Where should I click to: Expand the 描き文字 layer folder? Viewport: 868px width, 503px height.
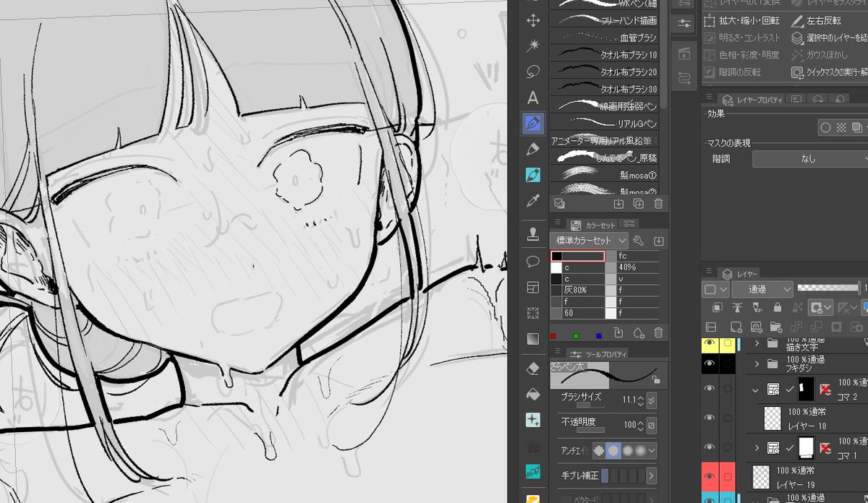757,344
